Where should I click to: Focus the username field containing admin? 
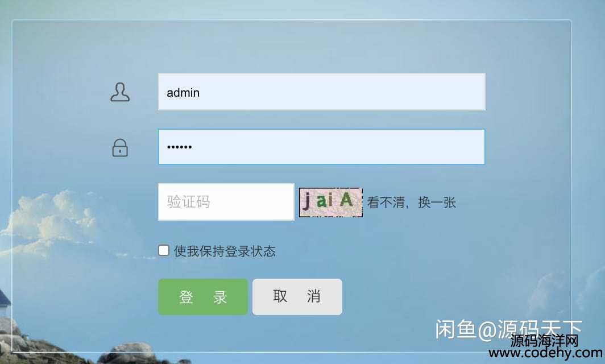point(322,92)
